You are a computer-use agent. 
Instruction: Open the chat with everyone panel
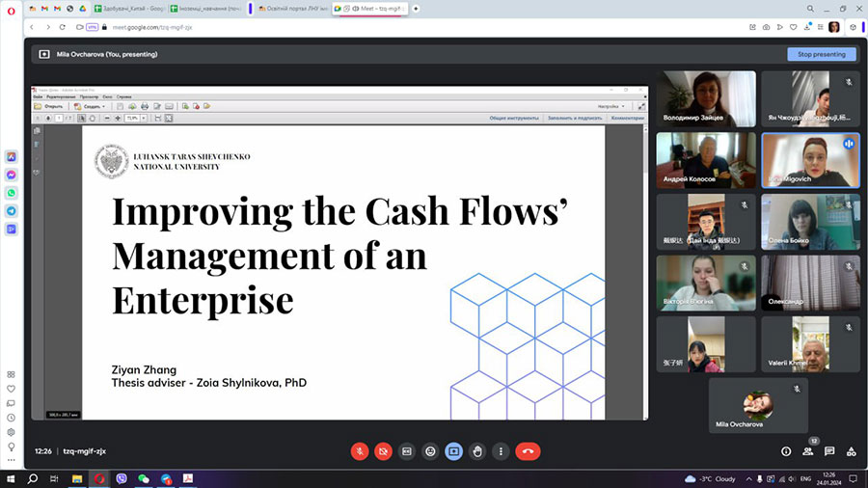point(829,450)
